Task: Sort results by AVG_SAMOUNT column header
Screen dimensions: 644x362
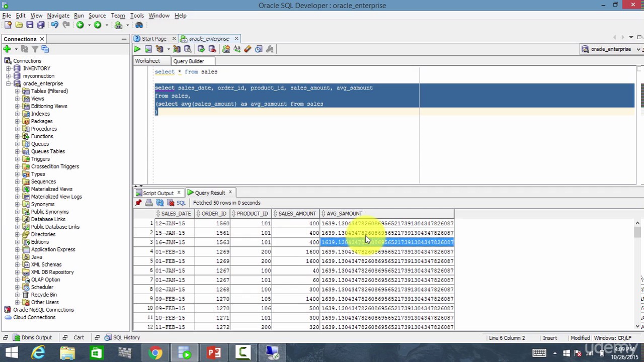Action: point(387,214)
